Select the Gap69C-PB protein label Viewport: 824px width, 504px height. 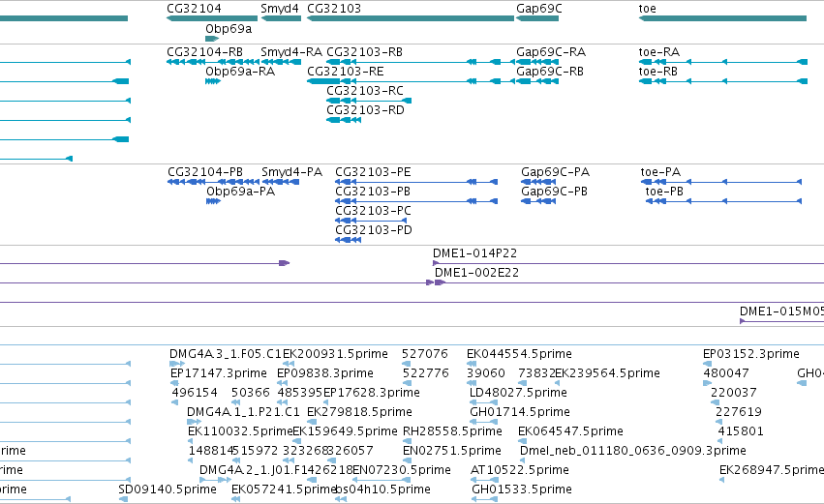coord(554,192)
